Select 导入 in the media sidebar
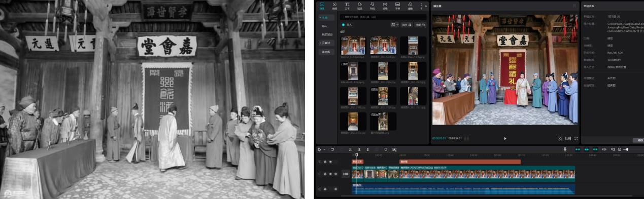 tap(325, 26)
